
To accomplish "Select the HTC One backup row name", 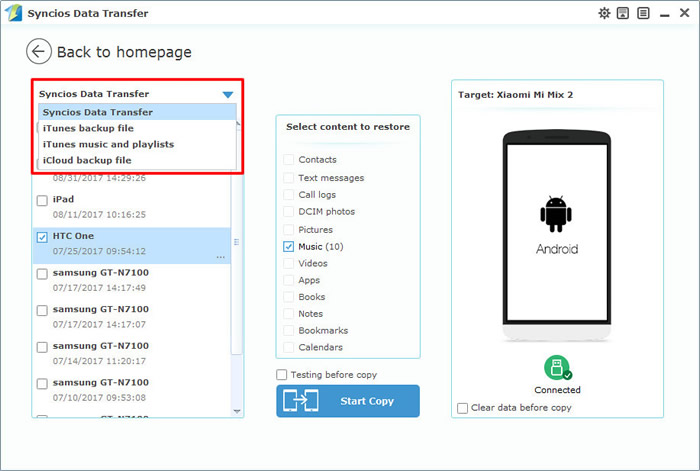I will pyautogui.click(x=73, y=236).
